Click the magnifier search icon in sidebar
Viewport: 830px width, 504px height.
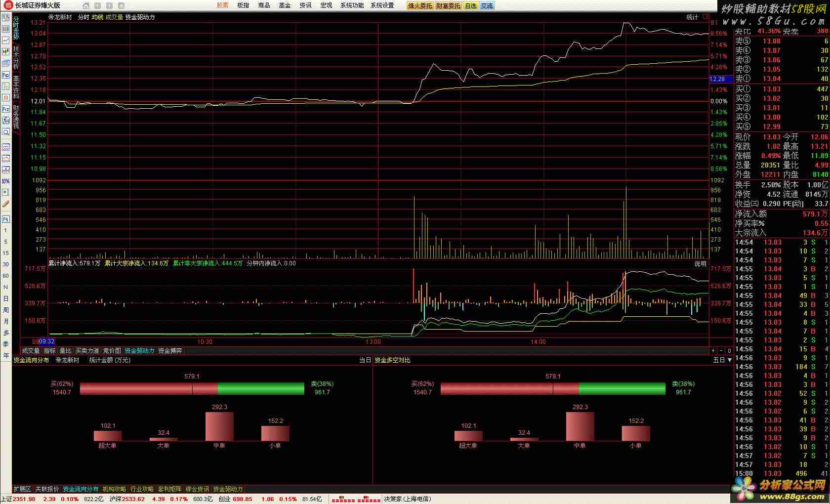[6, 132]
